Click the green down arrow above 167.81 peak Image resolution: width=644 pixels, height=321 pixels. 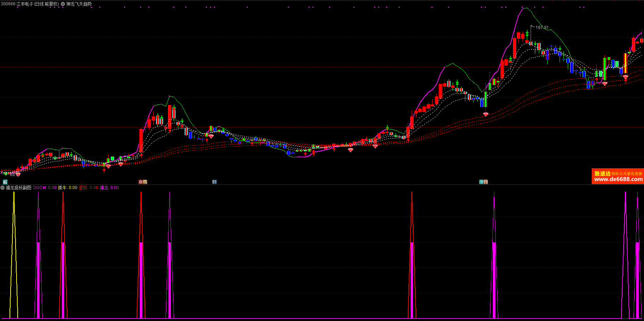(x=527, y=34)
